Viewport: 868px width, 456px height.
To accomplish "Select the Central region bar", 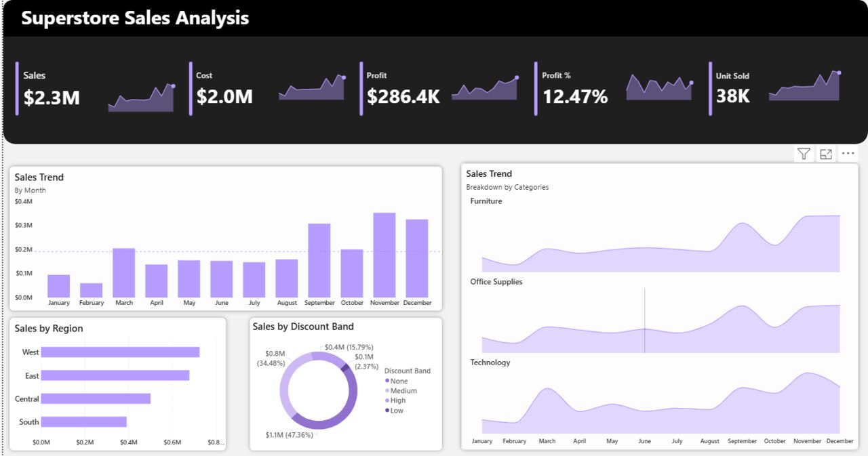I will (96, 398).
